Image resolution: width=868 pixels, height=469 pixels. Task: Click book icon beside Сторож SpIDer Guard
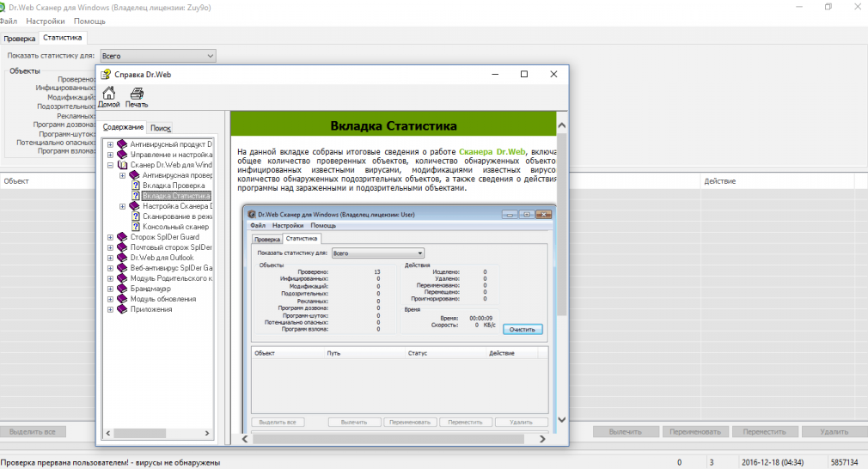[122, 237]
